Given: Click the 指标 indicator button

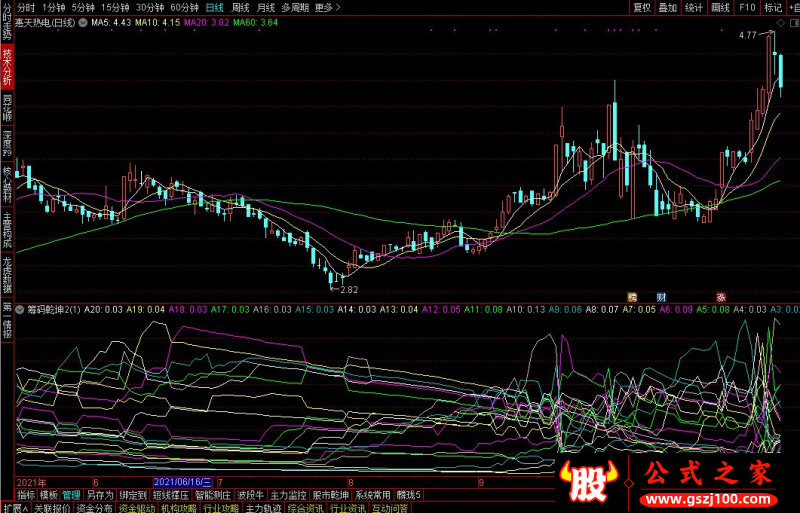Looking at the screenshot, I should tap(26, 495).
